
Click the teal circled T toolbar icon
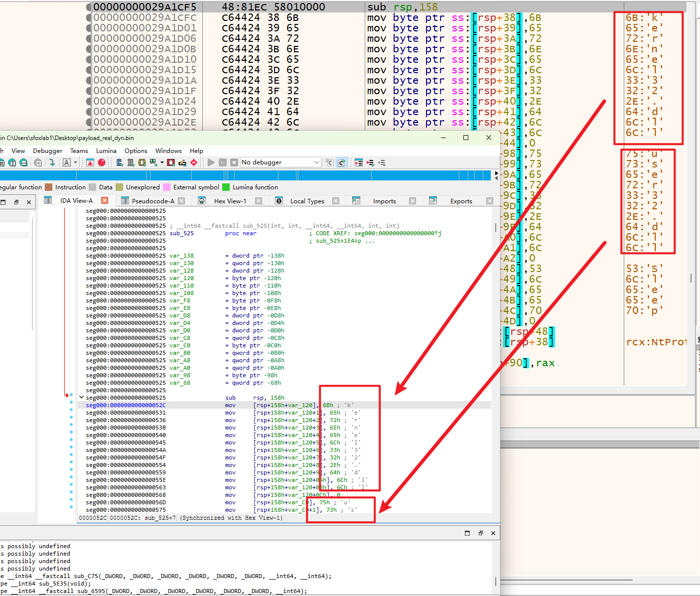point(12,162)
